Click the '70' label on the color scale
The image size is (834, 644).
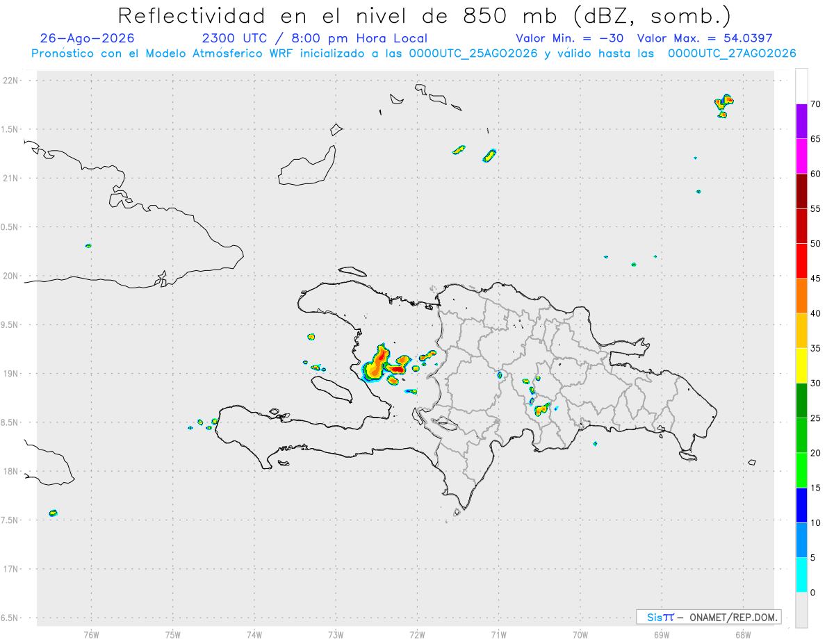point(816,104)
